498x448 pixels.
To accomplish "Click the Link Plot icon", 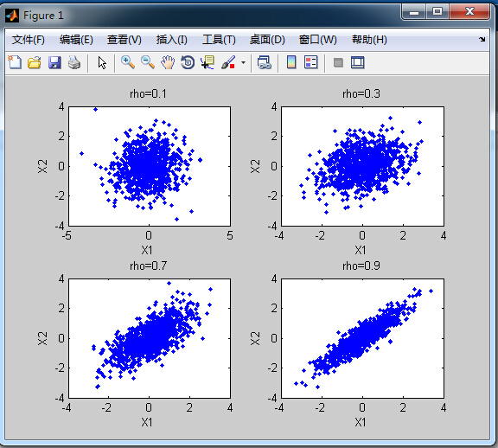I will tap(265, 62).
